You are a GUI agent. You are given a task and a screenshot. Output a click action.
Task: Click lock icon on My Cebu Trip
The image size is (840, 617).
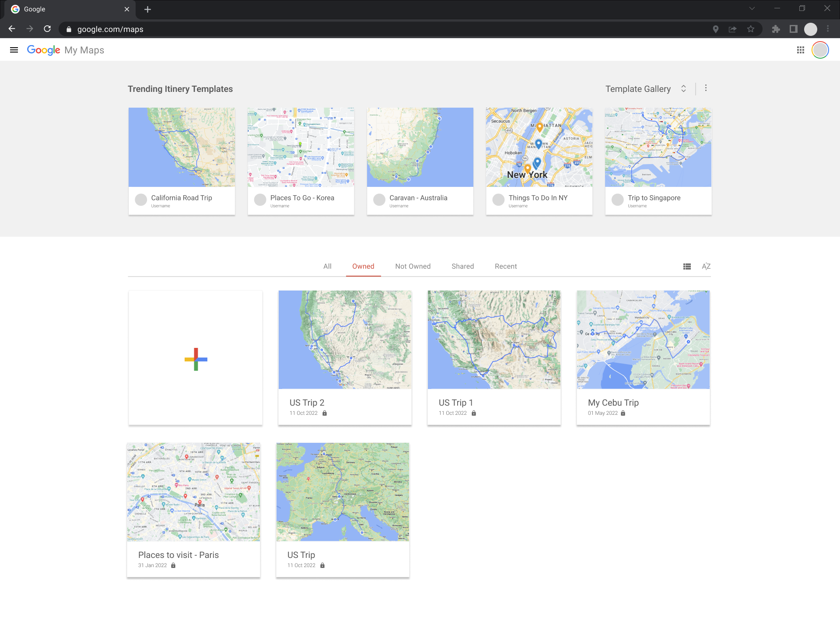(623, 413)
